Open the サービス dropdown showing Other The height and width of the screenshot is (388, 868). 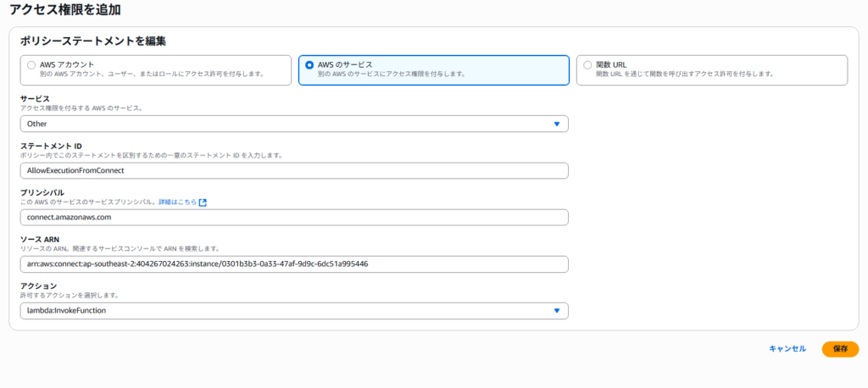pyautogui.click(x=293, y=124)
